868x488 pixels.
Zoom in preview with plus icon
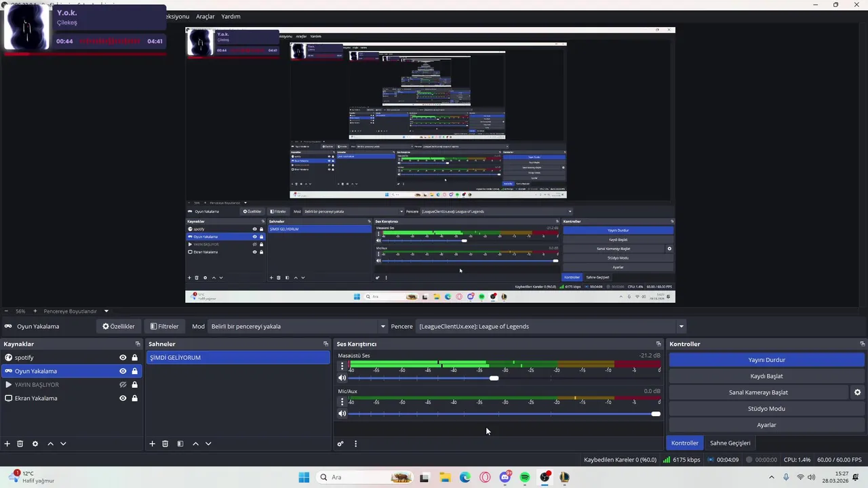coord(35,311)
